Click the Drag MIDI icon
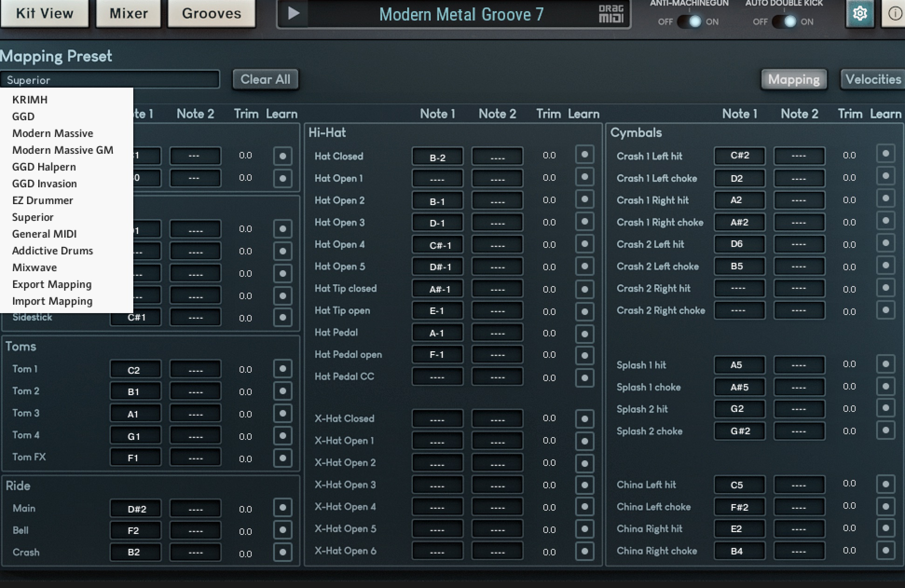This screenshot has width=905, height=588. point(611,14)
